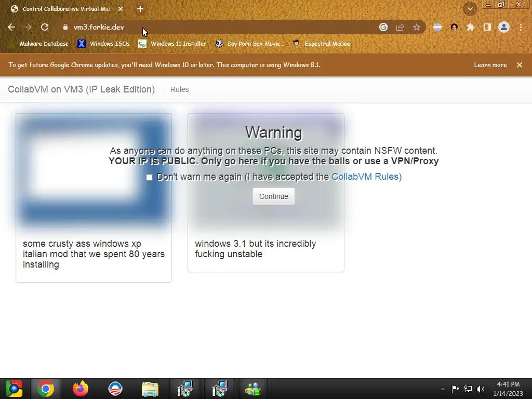
Task: Close the Control Collaborative Virtual Machine tab
Action: 121,9
